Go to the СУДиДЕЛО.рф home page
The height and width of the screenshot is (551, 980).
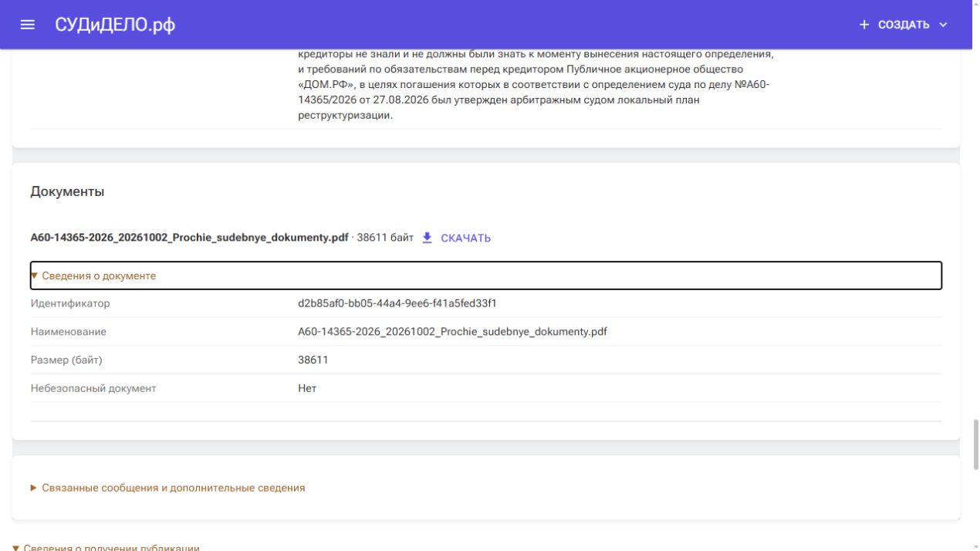[115, 25]
